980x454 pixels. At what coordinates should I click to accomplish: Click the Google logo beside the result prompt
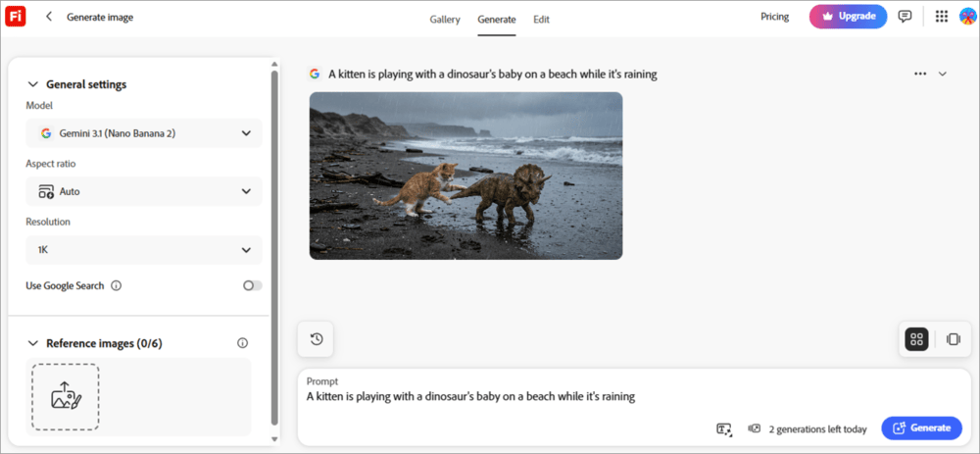click(x=315, y=74)
